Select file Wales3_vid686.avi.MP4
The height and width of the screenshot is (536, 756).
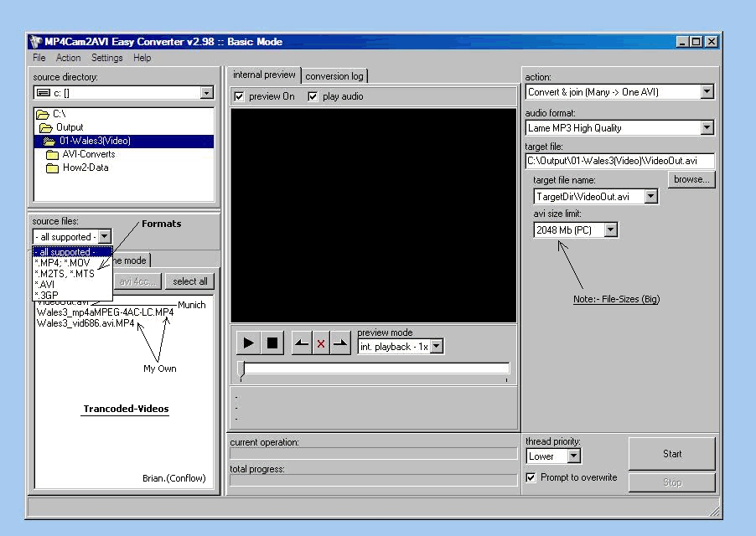(x=85, y=323)
